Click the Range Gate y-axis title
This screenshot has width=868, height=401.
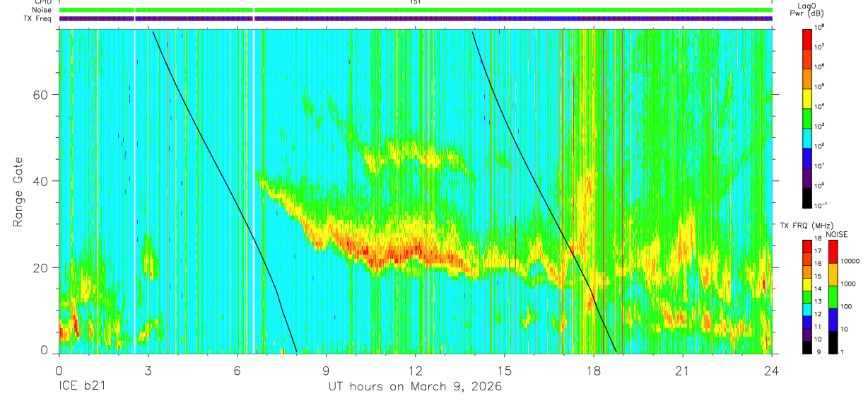click(x=19, y=192)
